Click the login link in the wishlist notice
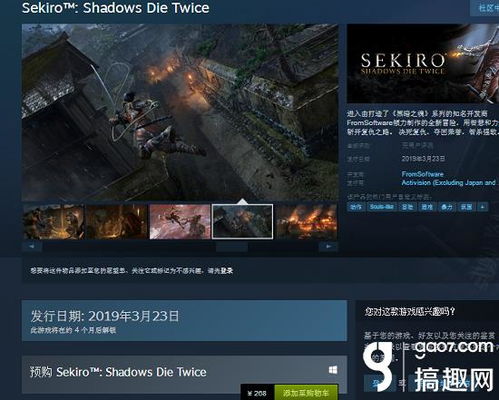The width and height of the screenshot is (499, 400). 226,271
